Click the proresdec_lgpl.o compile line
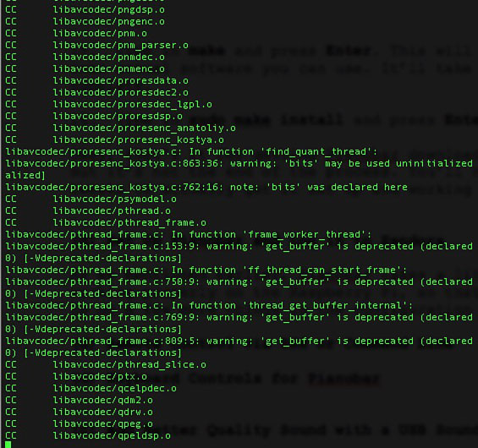Screen dimensions: 478x448 pyautogui.click(x=109, y=105)
